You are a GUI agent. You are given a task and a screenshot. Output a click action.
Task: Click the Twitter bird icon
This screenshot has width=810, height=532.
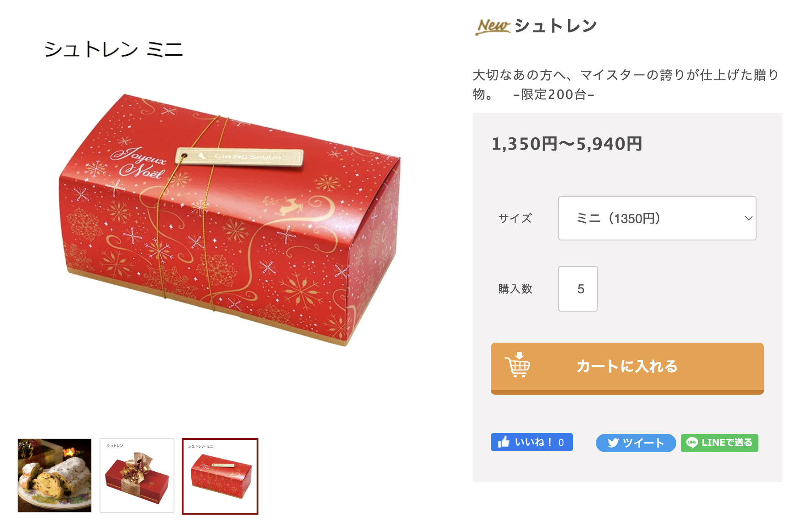[x=613, y=443]
